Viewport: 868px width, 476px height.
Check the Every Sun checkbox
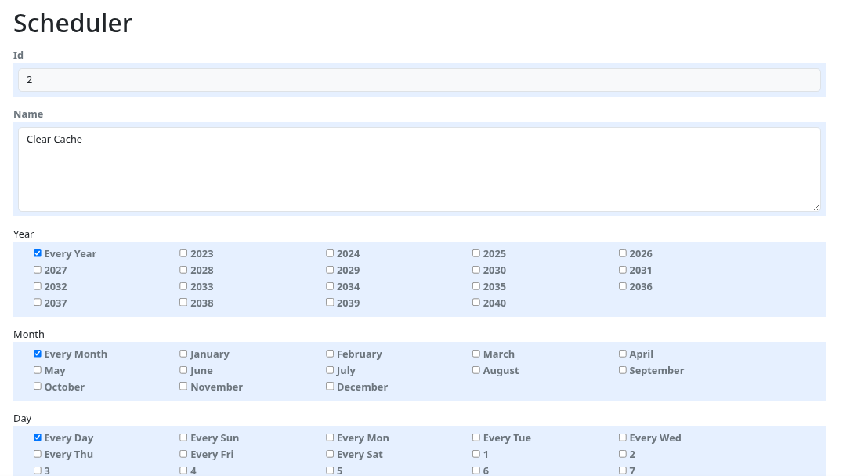[183, 438]
